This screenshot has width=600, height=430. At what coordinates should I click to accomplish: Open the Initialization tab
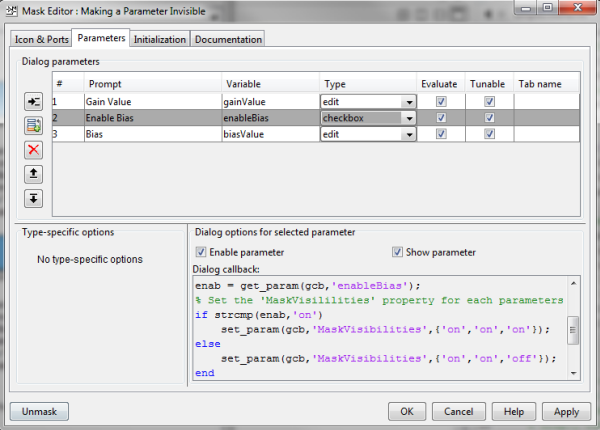[159, 39]
